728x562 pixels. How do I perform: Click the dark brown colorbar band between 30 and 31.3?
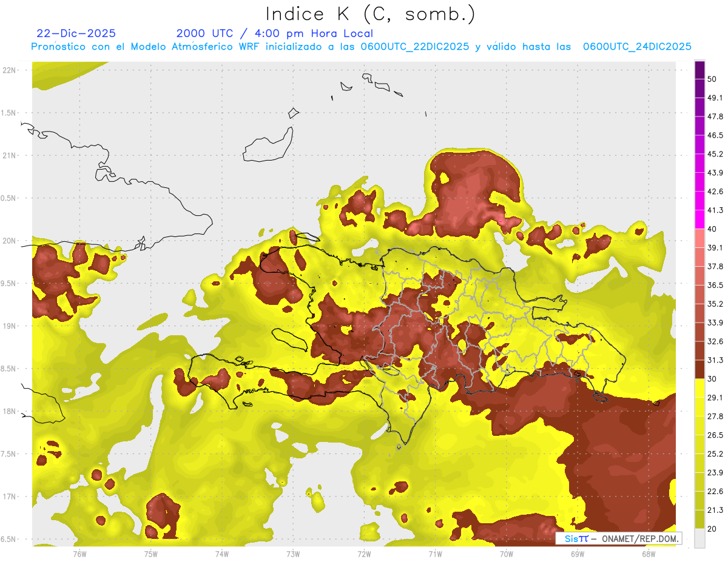pos(699,369)
